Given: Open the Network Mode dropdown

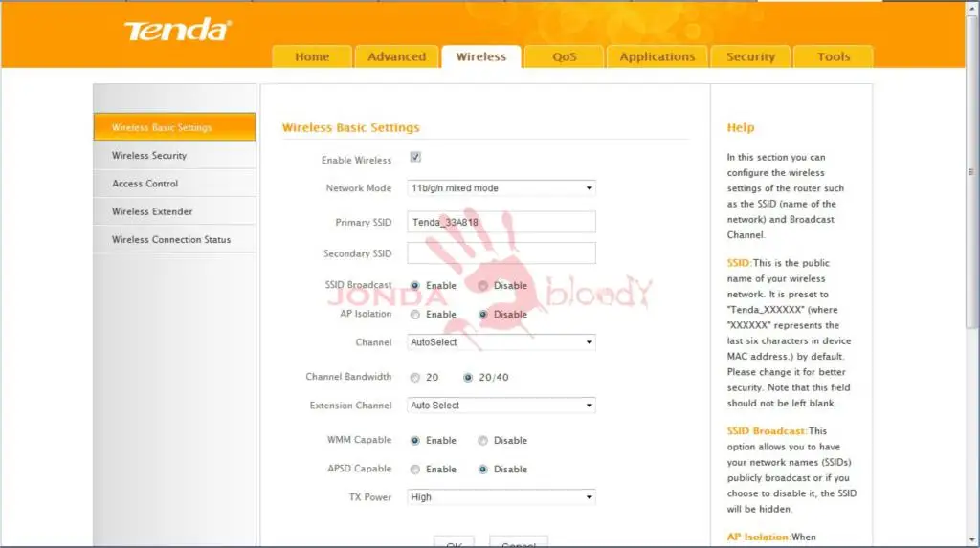Looking at the screenshot, I should coord(501,188).
